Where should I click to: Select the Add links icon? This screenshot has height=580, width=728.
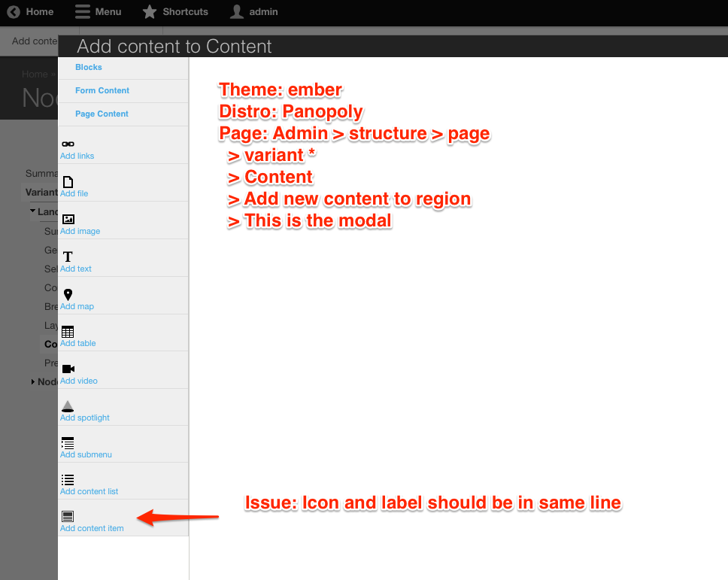[67, 143]
